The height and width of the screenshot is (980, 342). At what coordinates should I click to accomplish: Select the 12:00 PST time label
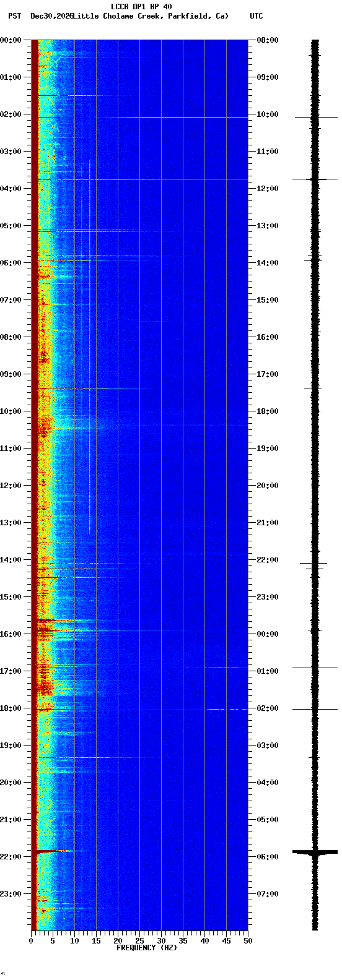[x=11, y=486]
